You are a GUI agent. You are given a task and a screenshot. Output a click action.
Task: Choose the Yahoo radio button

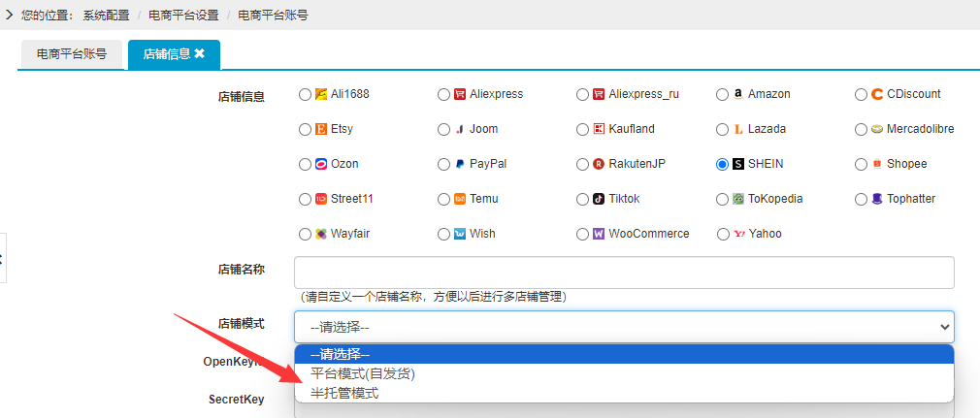pos(723,235)
